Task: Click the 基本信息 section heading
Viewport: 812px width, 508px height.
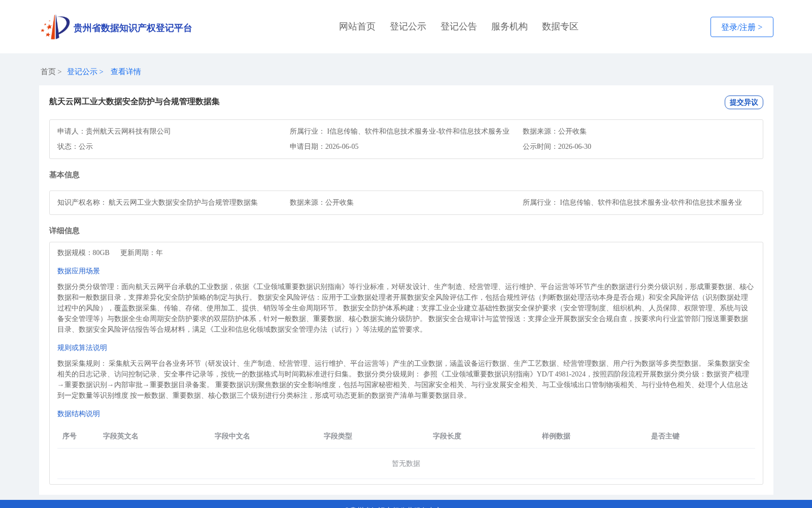Action: (64, 175)
